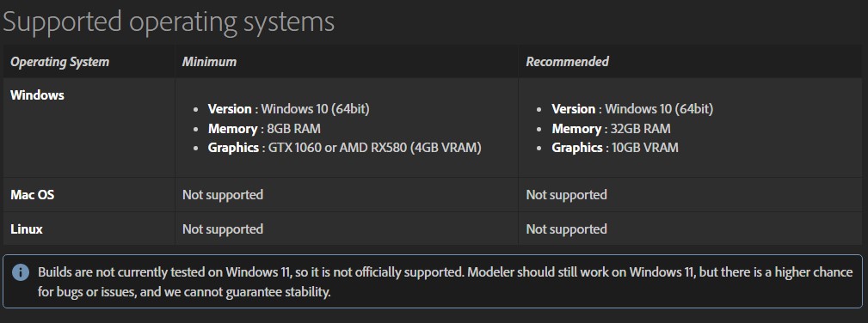Click the Supported operating systems heading
868x323 pixels.
(169, 21)
